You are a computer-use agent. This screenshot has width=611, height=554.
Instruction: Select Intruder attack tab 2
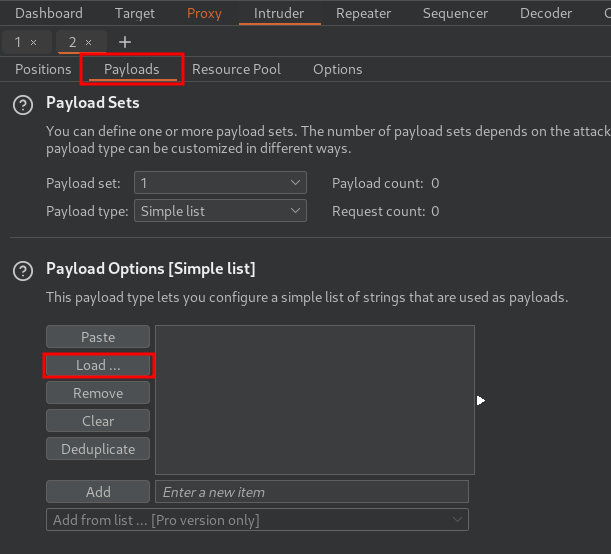pyautogui.click(x=72, y=42)
